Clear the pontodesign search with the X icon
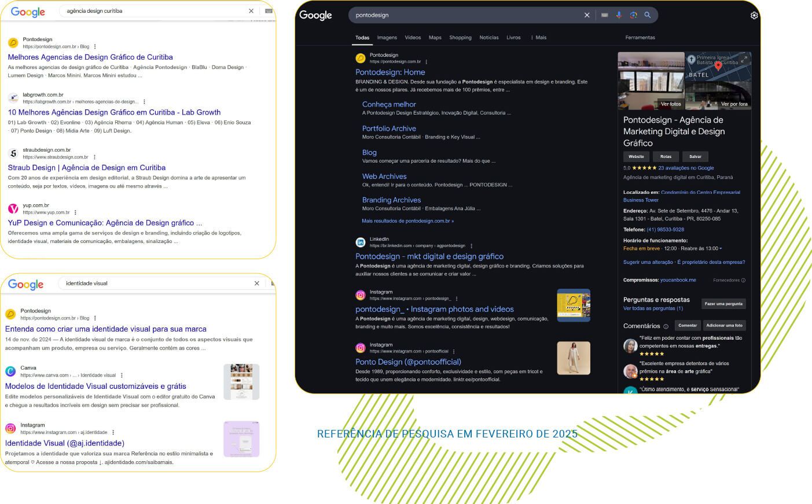 [x=587, y=15]
